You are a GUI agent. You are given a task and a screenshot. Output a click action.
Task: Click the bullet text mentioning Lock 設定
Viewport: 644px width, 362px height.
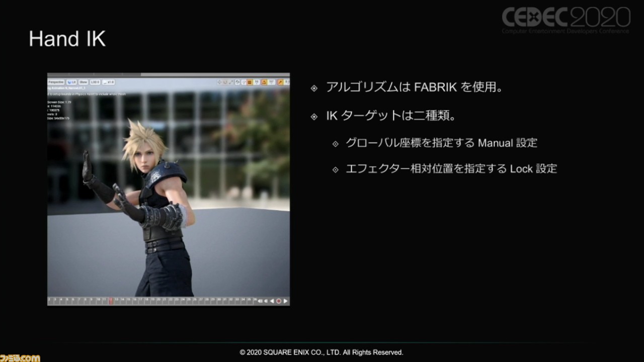click(451, 169)
